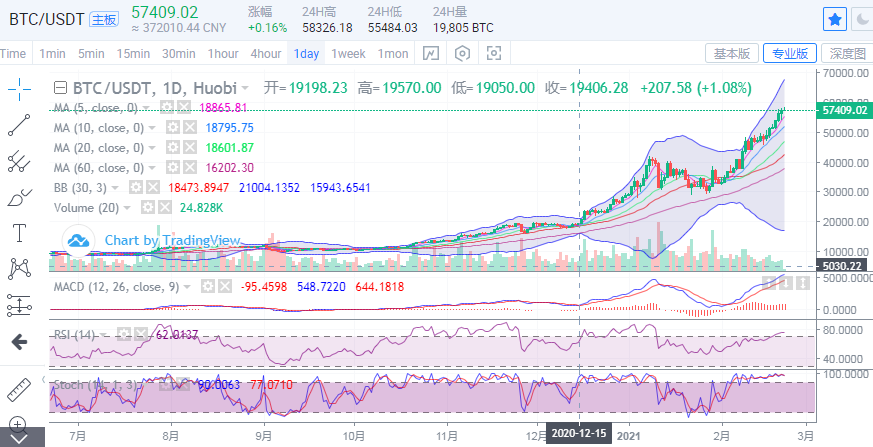873x447 pixels.
Task: Switch to the 30min interval
Action: click(179, 53)
